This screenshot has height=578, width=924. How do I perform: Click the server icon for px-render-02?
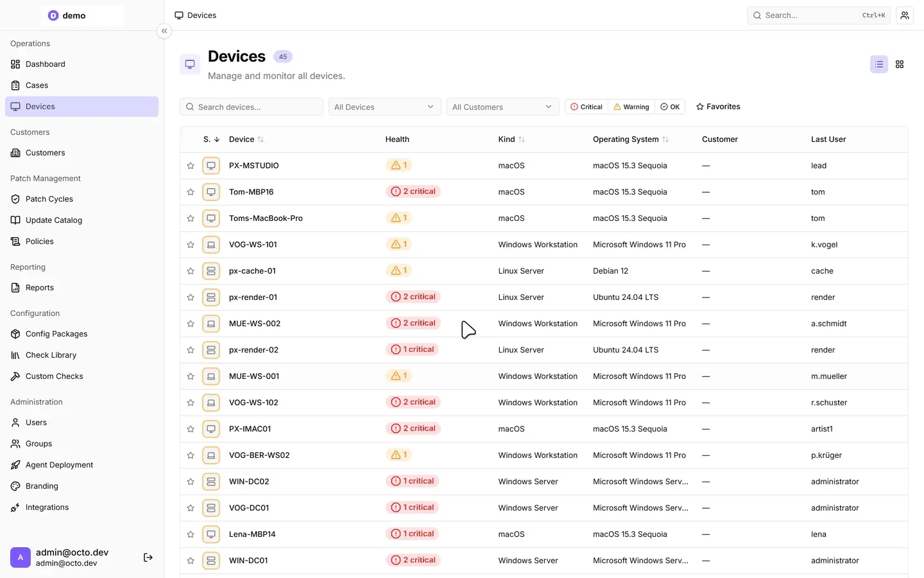211,350
